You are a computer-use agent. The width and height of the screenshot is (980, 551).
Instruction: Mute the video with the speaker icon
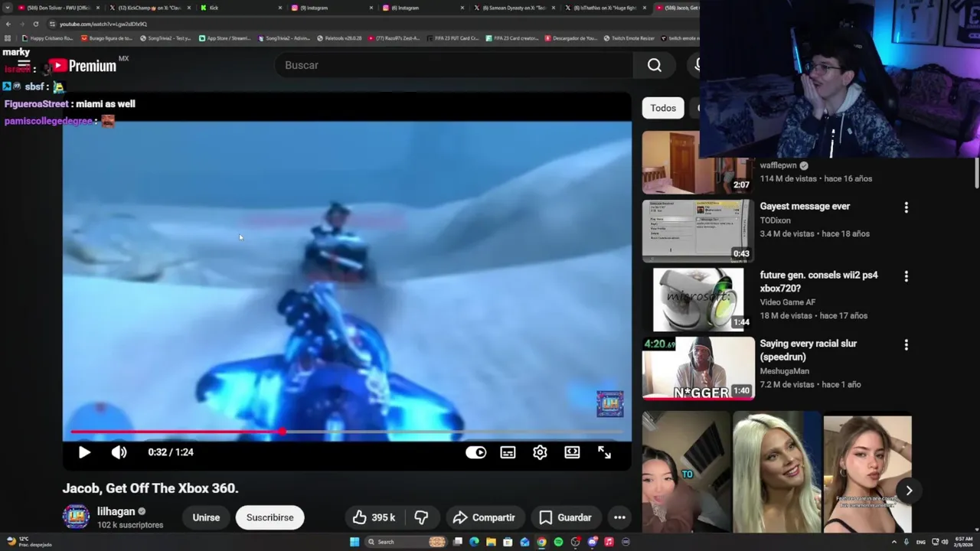click(119, 452)
